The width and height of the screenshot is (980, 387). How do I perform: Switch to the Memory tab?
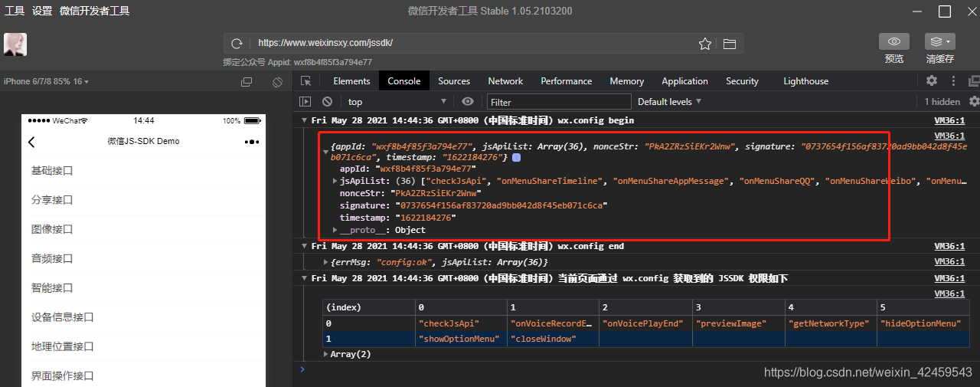click(x=626, y=81)
